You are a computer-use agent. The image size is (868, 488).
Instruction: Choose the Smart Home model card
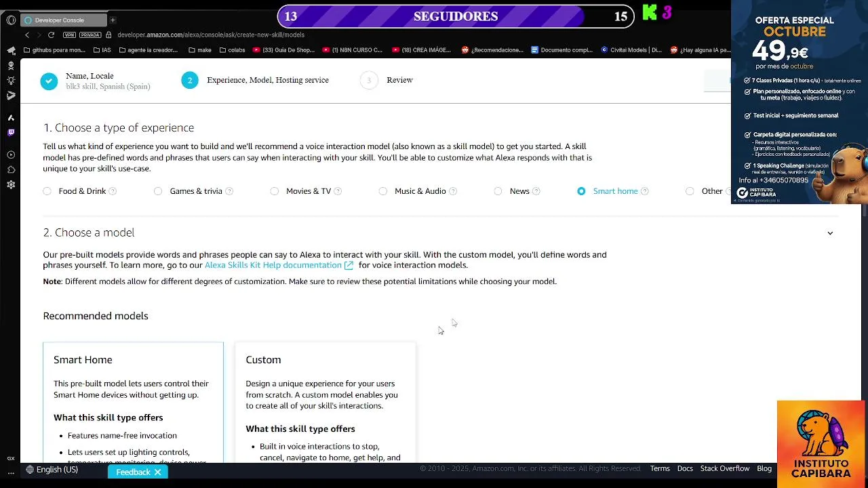pos(133,403)
